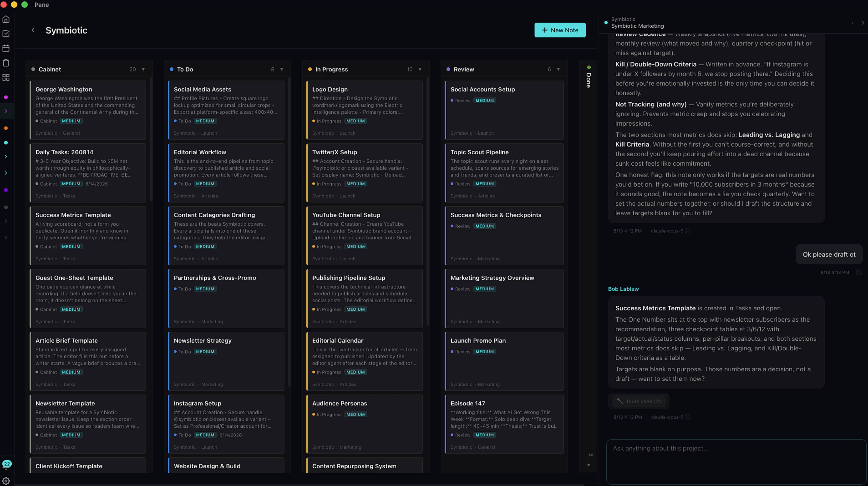
Task: Click the save icon next to the 8/13 4:13 PM user message
Action: (859, 272)
